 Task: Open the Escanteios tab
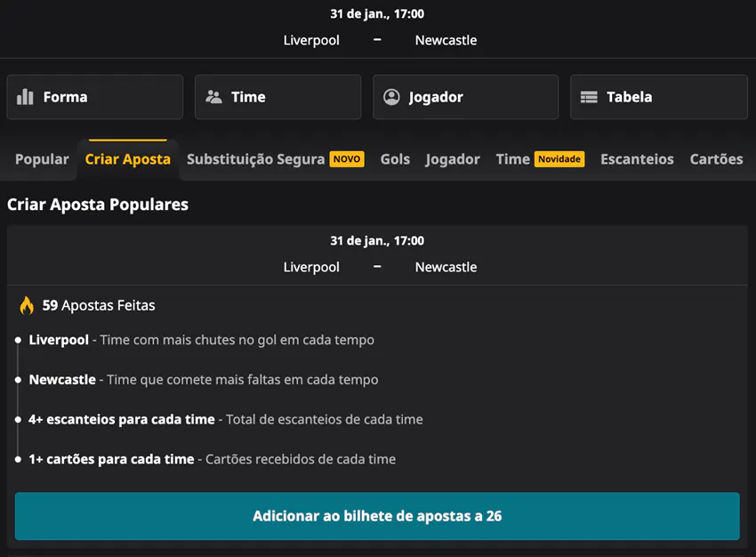(637, 159)
